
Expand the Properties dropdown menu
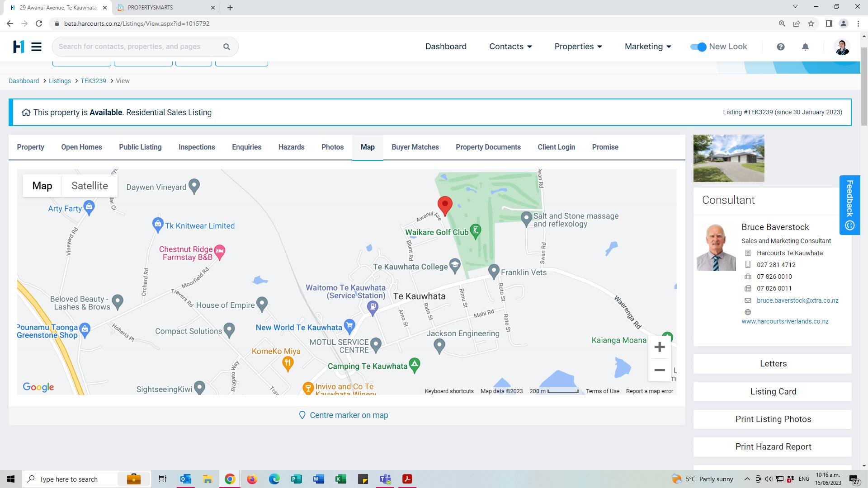point(578,47)
